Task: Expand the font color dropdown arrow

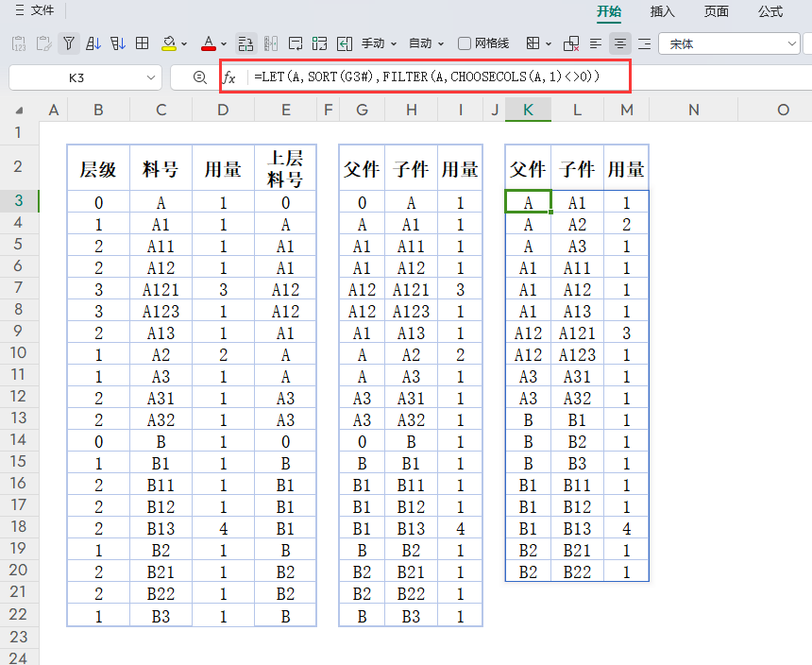Action: tap(224, 44)
